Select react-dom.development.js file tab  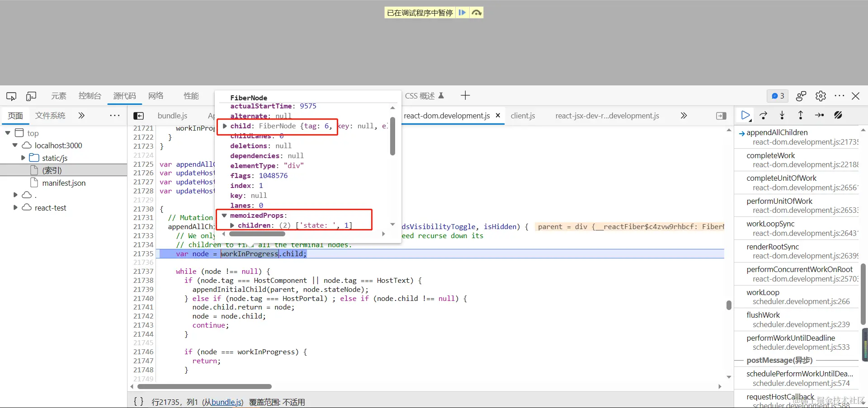point(447,116)
